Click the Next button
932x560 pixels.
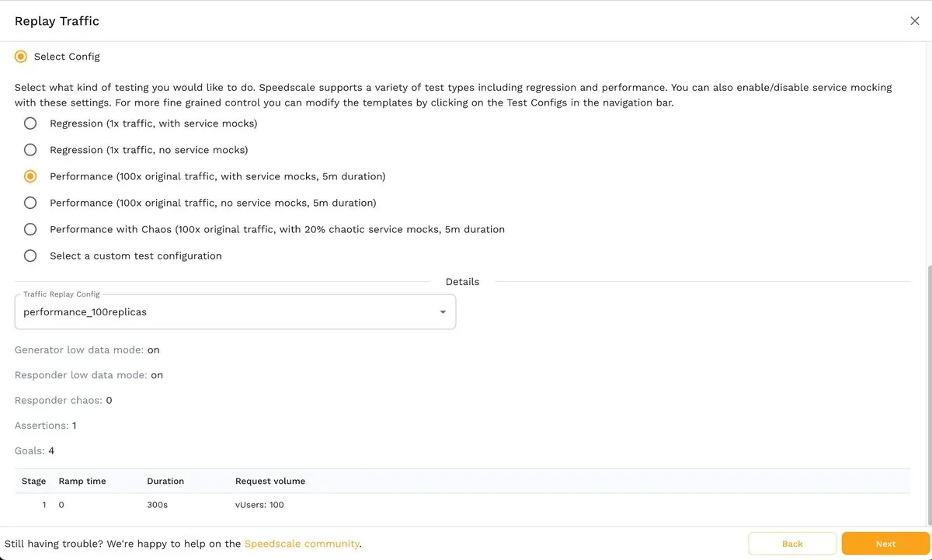coord(885,543)
